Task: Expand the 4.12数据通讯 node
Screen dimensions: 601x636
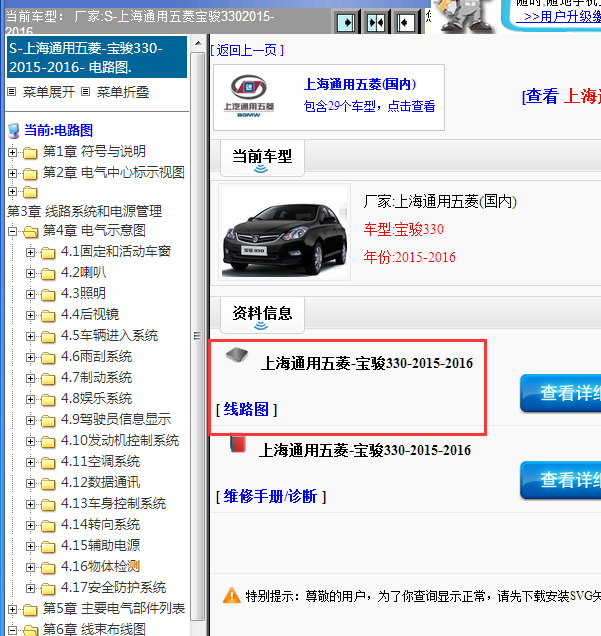Action: pos(30,483)
